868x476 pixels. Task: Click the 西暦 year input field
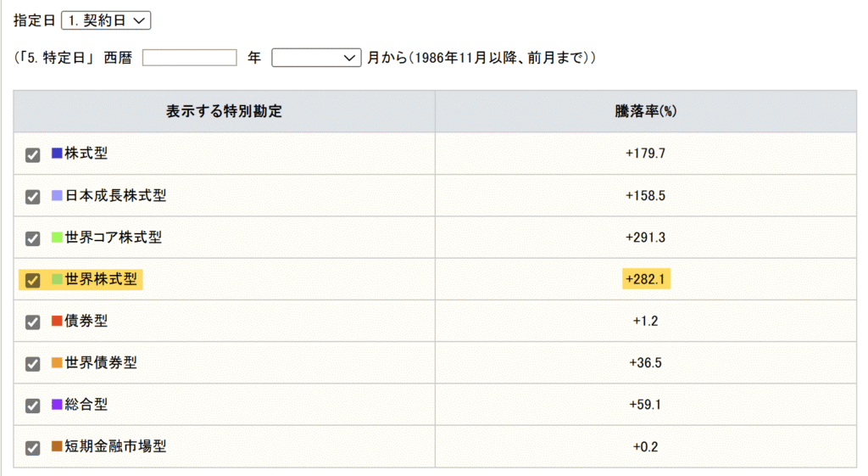[x=189, y=58]
